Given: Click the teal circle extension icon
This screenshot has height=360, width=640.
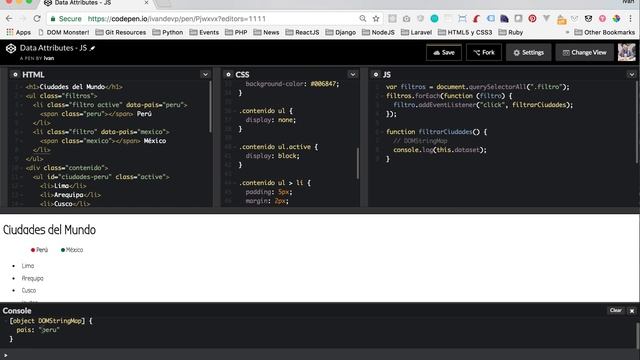Looking at the screenshot, I should click(434, 19).
